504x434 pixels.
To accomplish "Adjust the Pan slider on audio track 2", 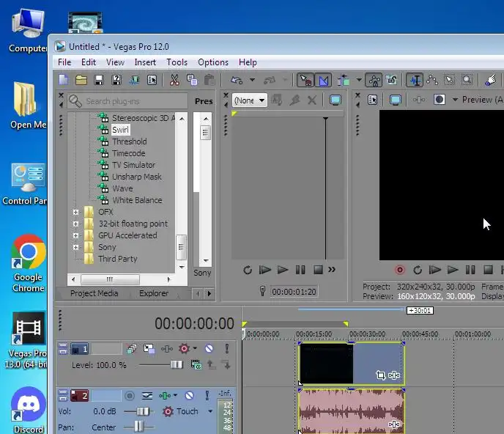I will [x=139, y=426].
